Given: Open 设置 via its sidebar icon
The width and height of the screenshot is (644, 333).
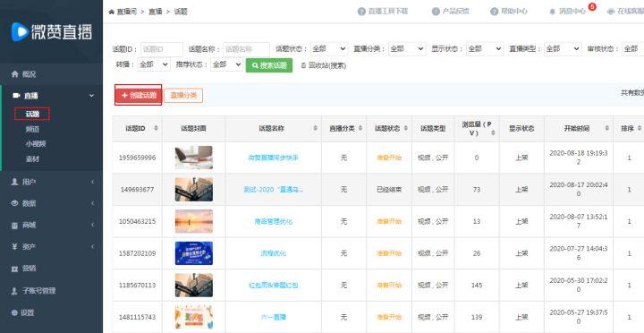Looking at the screenshot, I should (15, 312).
